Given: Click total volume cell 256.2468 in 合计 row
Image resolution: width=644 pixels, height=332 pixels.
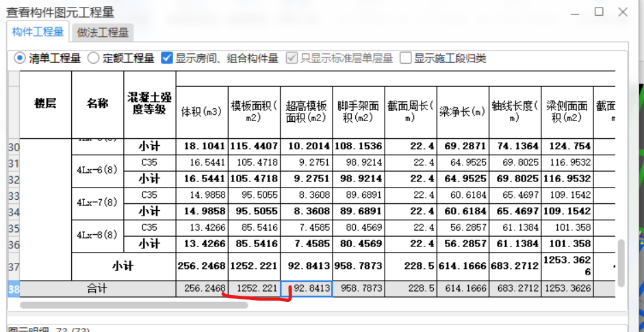Looking at the screenshot, I should (202, 290).
